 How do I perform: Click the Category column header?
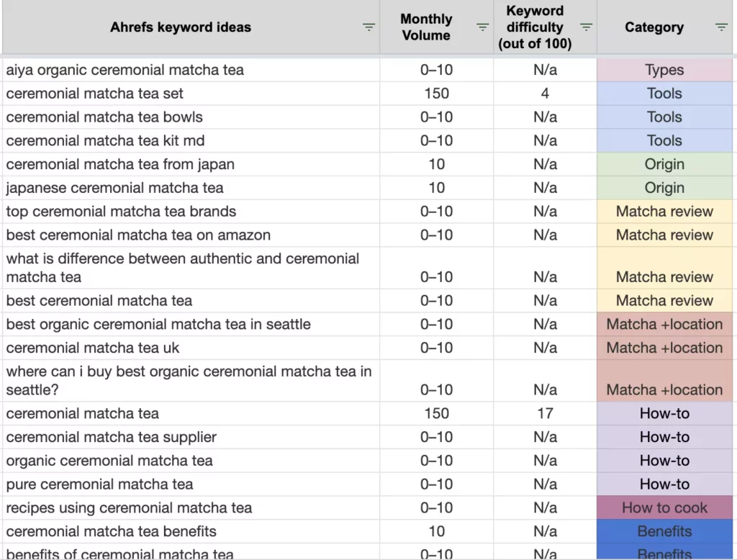point(654,27)
